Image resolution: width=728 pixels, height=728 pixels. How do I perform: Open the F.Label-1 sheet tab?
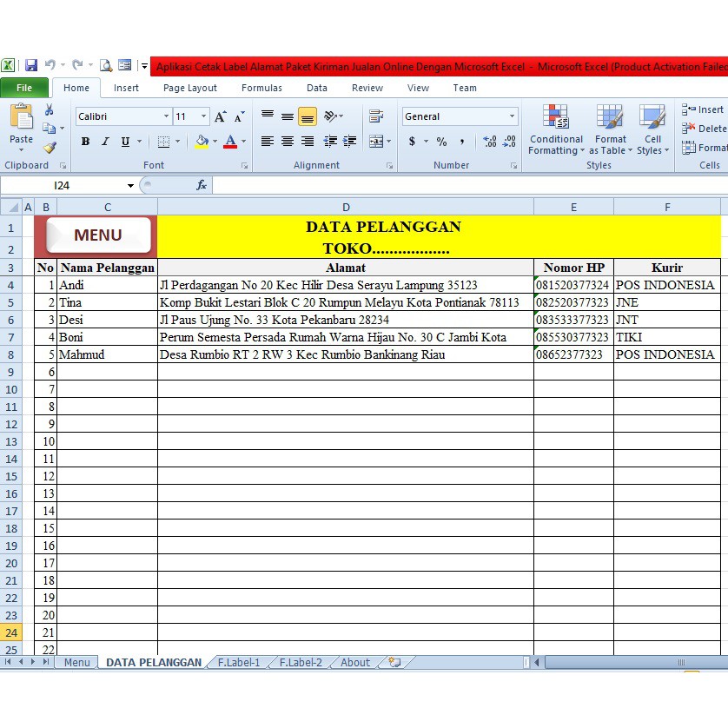point(239,662)
